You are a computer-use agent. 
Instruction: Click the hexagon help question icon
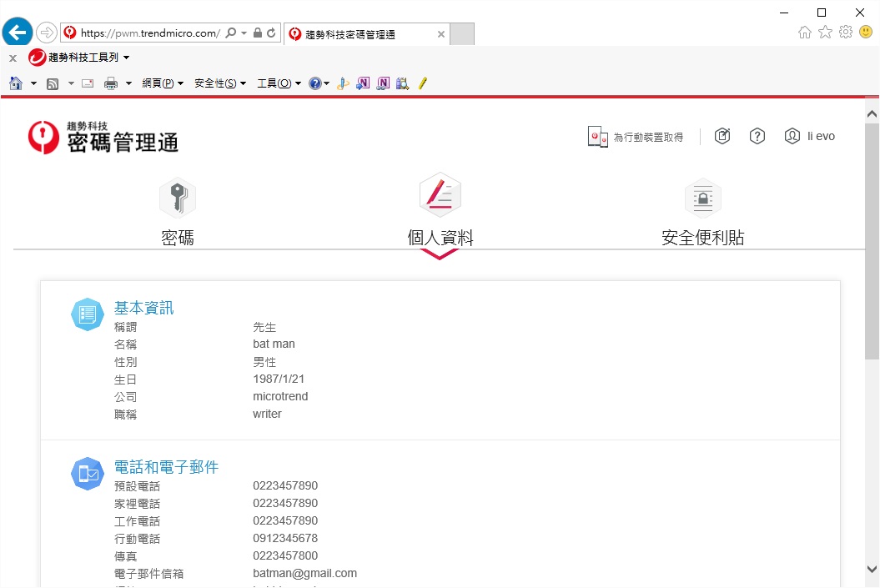757,136
